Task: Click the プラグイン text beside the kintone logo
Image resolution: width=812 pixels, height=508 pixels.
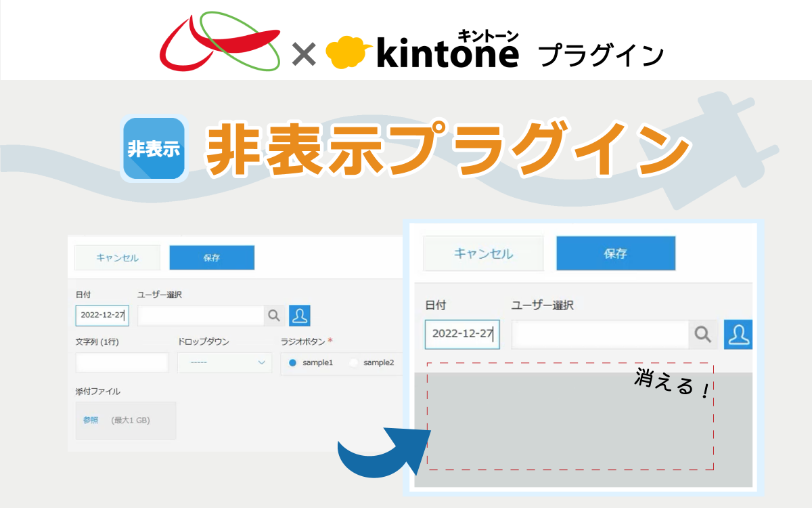Action: 601,56
